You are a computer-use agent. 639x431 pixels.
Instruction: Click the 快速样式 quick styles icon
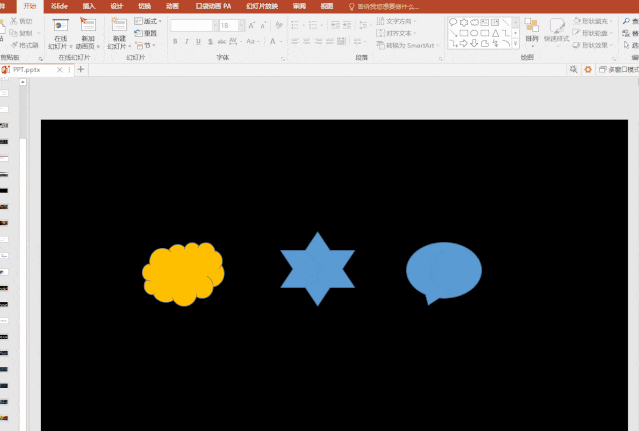557,26
